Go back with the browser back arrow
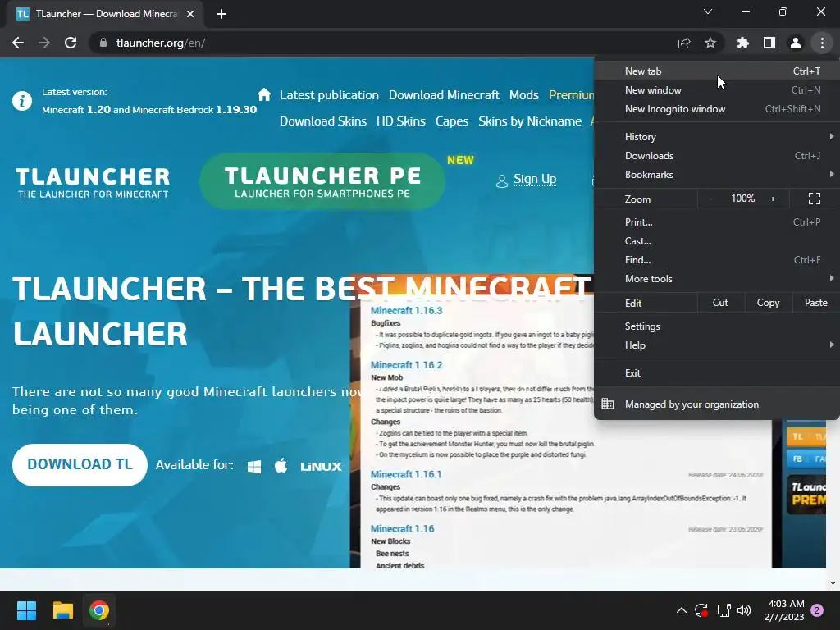This screenshot has height=630, width=840. pos(18,43)
